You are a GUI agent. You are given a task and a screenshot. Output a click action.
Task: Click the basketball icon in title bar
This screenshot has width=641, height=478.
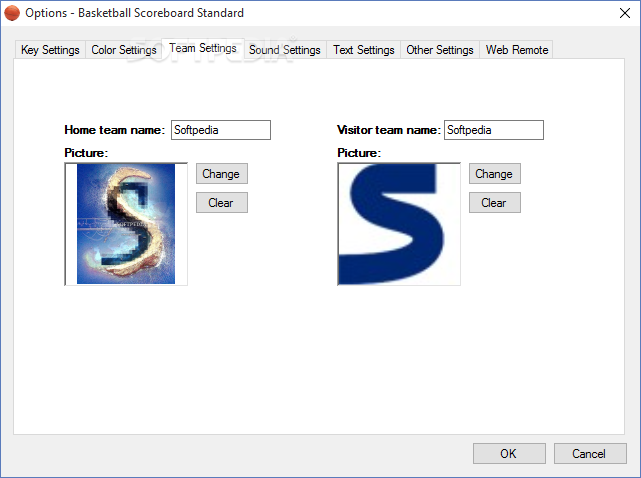[x=12, y=13]
